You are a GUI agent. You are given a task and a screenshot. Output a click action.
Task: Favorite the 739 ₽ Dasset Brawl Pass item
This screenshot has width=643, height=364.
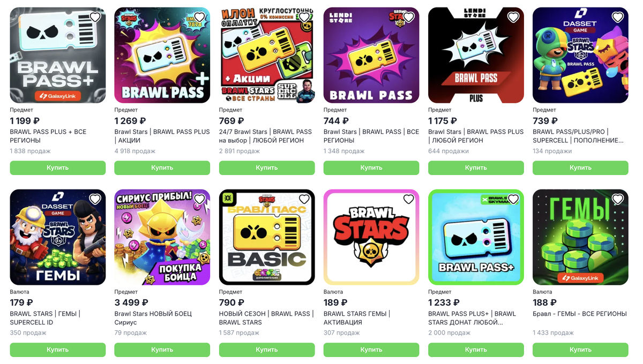coord(617,17)
